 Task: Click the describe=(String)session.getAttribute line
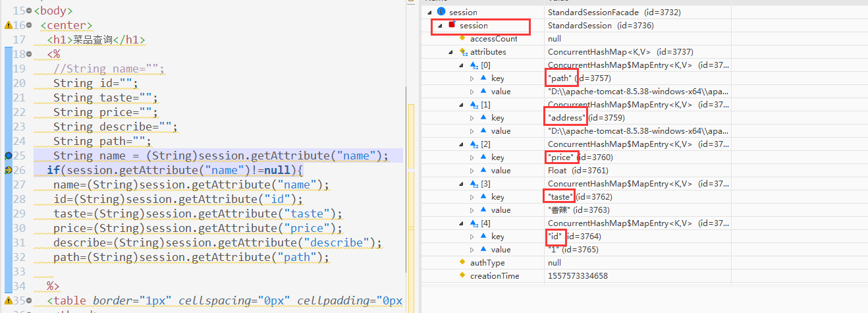(x=217, y=242)
